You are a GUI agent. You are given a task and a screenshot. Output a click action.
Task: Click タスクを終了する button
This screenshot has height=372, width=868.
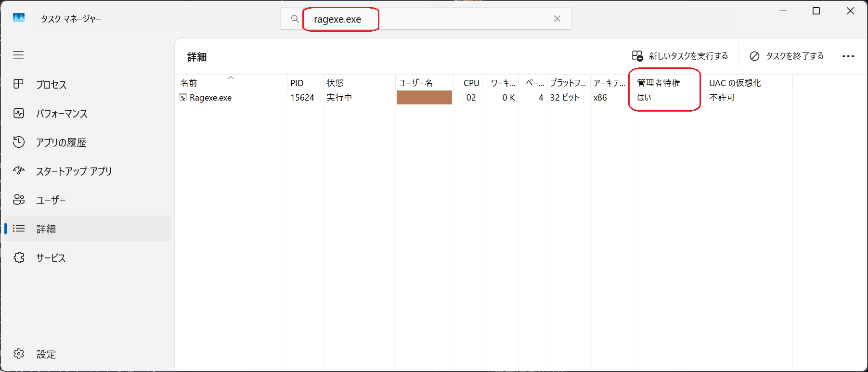787,56
